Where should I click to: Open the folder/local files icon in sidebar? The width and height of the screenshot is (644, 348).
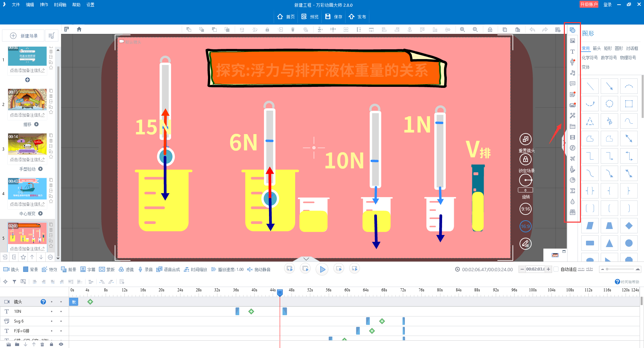point(573,126)
